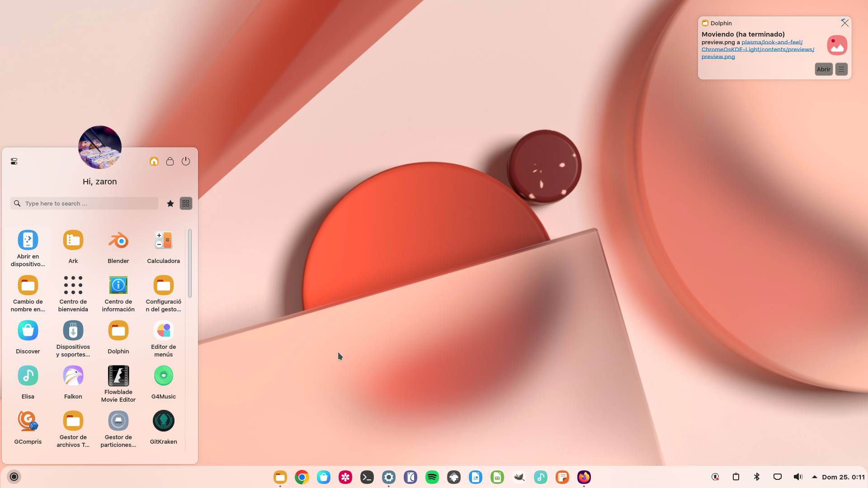Image resolution: width=868 pixels, height=488 pixels.
Task: Open the purple book app in taskbar
Action: [x=410, y=477]
